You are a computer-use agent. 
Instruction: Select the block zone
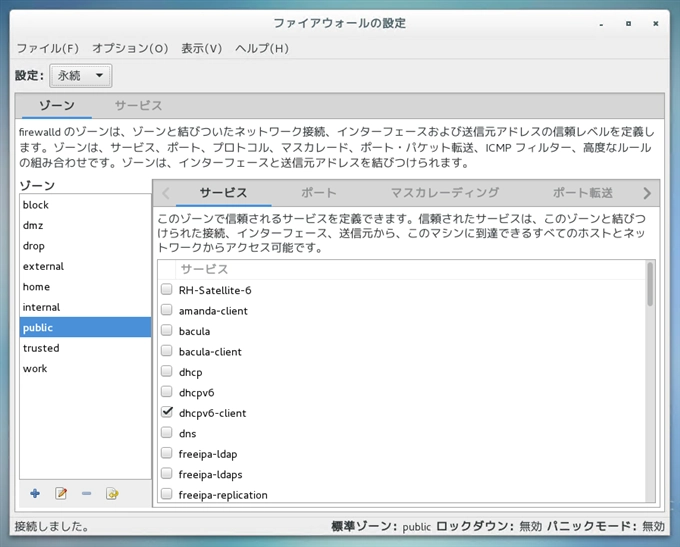[85, 205]
